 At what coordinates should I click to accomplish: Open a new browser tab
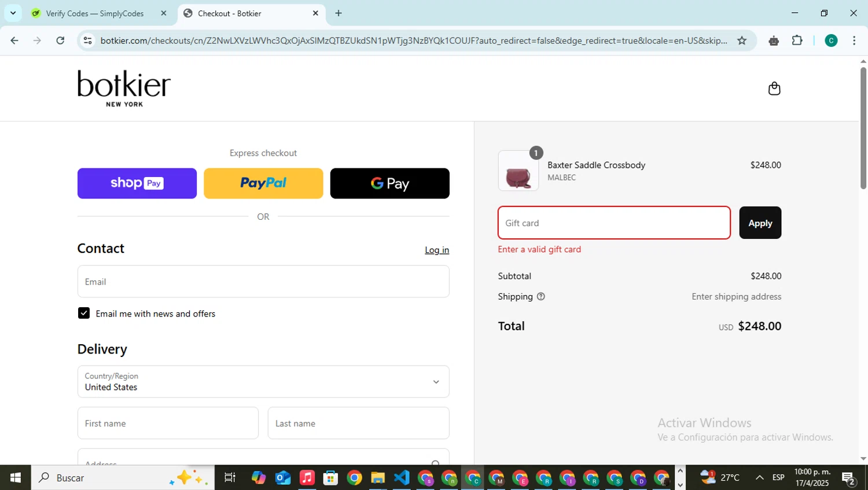(x=339, y=13)
